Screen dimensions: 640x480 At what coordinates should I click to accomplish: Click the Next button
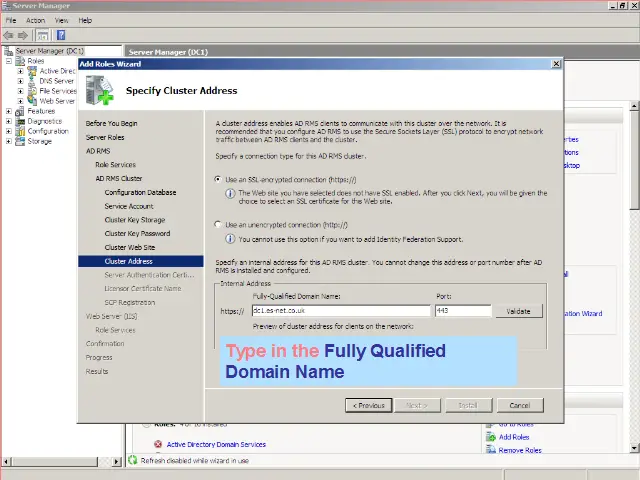pos(417,405)
